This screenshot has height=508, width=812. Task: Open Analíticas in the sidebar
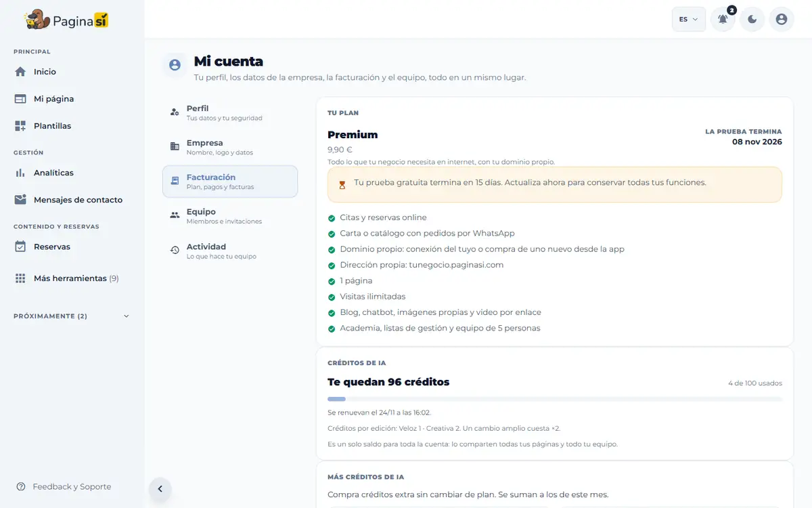tap(72, 173)
